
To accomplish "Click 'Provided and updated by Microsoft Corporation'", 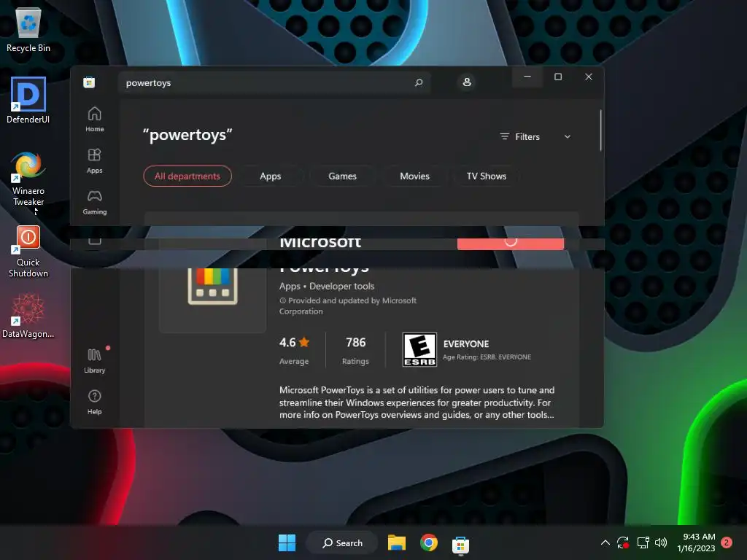I will click(x=348, y=306).
